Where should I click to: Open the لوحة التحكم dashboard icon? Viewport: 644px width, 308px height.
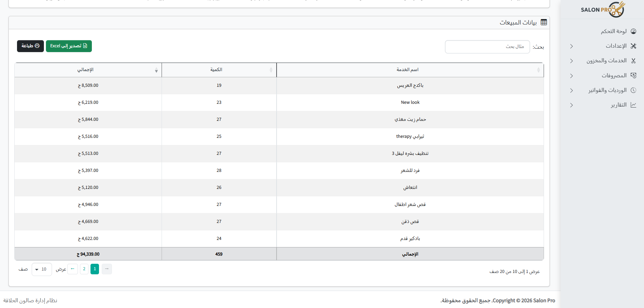click(633, 31)
